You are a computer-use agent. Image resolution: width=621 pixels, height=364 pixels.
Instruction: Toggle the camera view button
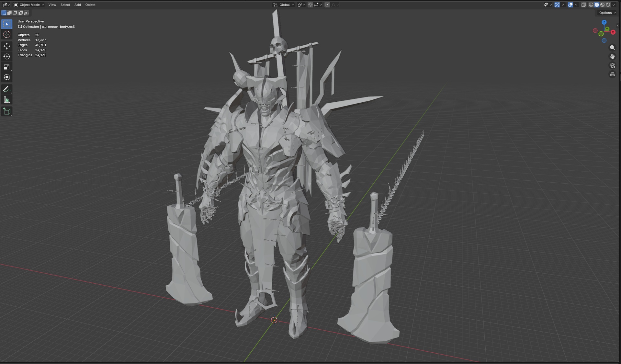[612, 65]
